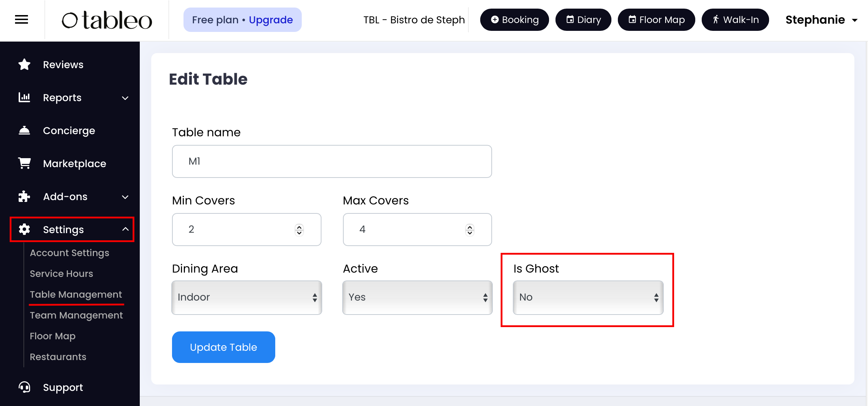Adjust the Min Covers stepper arrows
868x406 pixels.
point(299,230)
